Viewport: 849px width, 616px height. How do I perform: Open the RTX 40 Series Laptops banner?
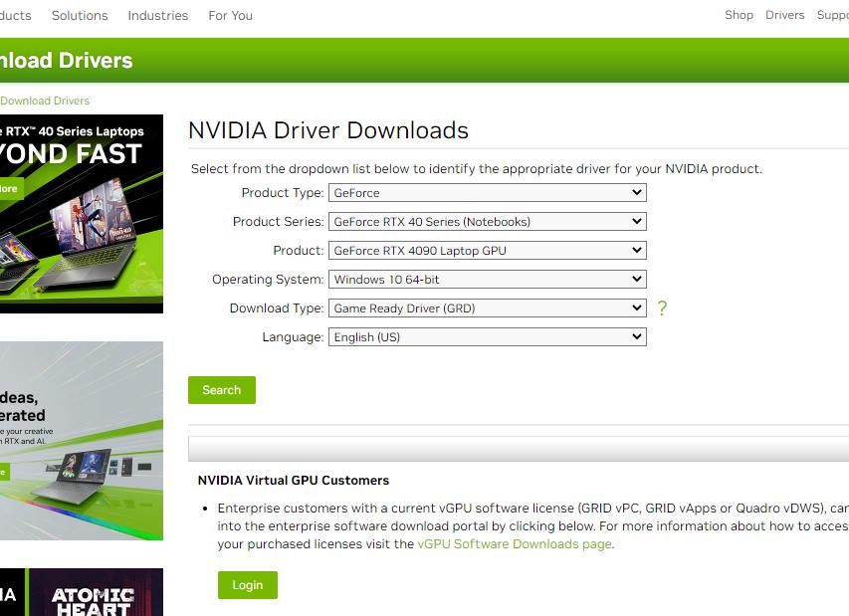[x=82, y=214]
